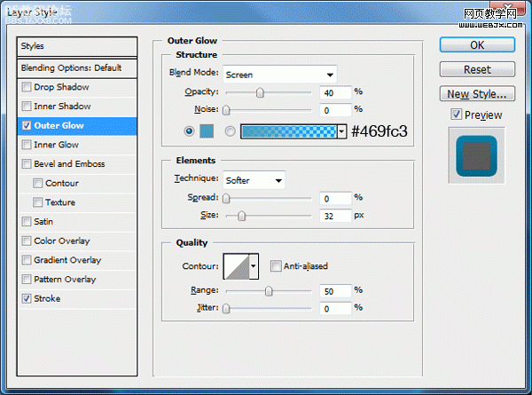Open the Technique Softer dropdown
The image size is (532, 395).
coord(254,180)
